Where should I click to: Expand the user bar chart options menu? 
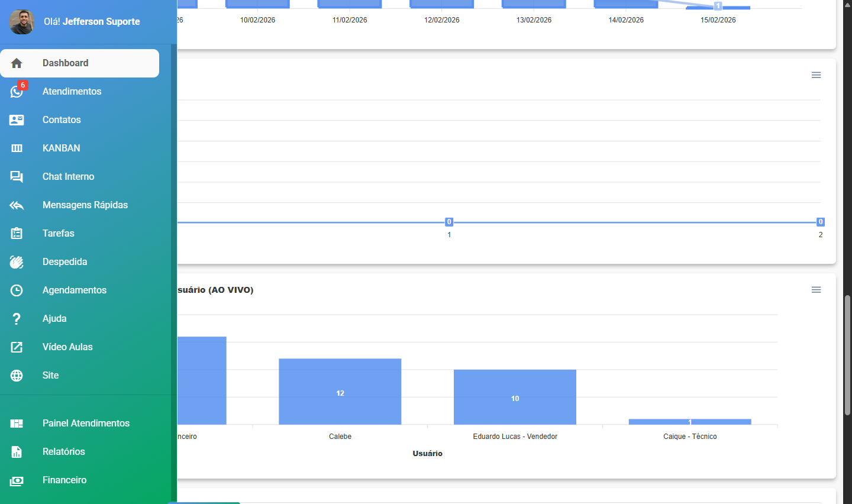pyautogui.click(x=816, y=290)
